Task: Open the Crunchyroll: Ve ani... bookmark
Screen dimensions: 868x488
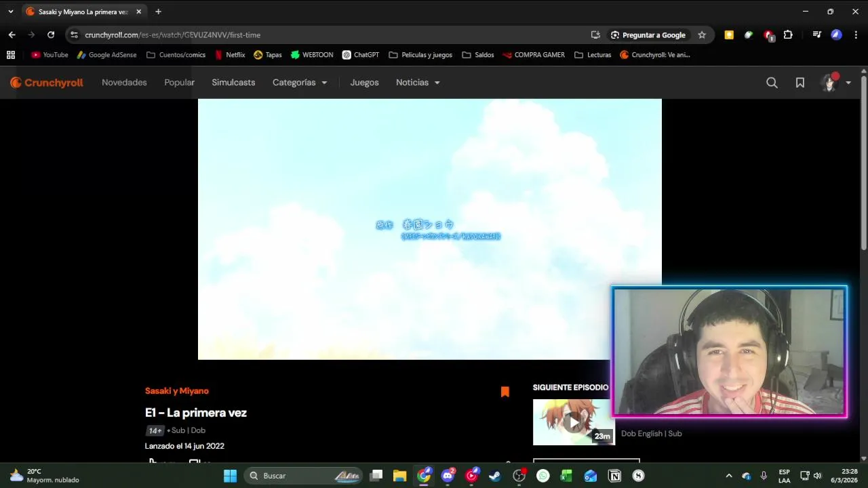Action: 655,55
